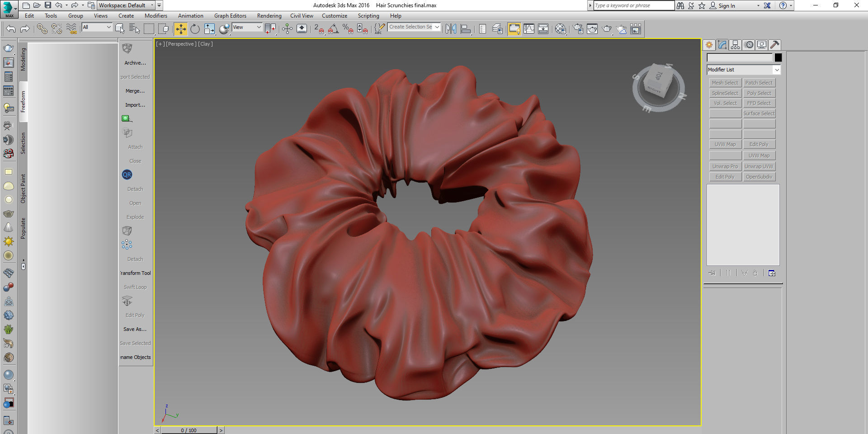Click Render Production teapot
868x434 pixels.
coord(607,29)
